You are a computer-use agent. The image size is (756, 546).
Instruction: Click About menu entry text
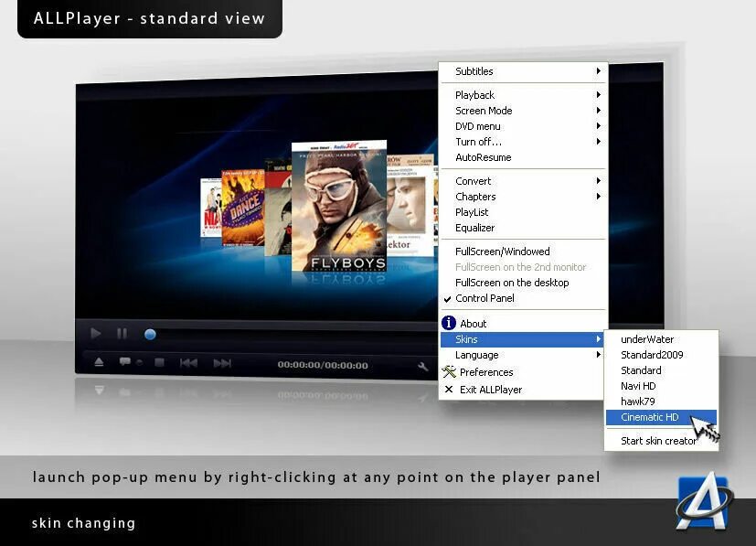click(x=473, y=324)
